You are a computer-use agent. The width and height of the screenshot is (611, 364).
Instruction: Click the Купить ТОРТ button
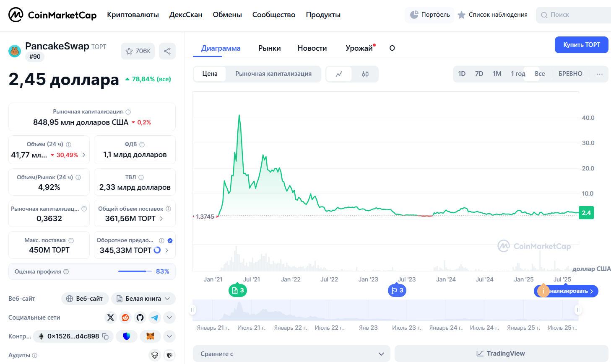point(581,45)
